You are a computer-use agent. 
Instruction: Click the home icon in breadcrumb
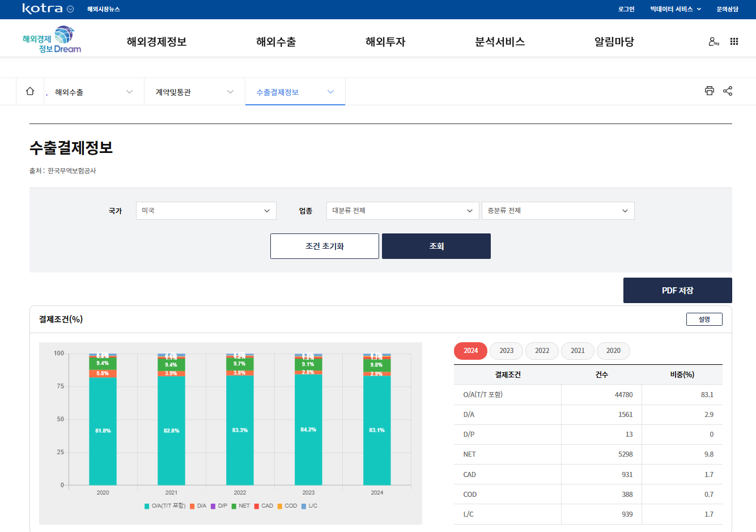(30, 91)
